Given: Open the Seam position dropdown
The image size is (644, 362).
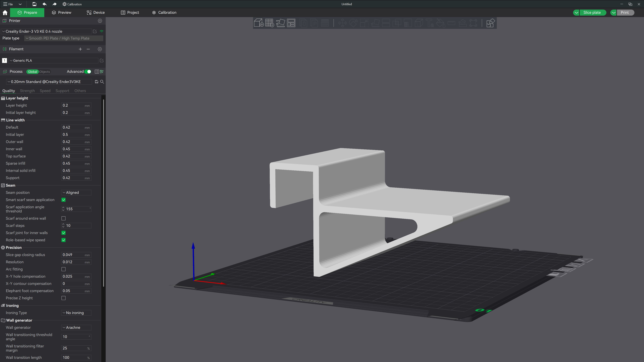Looking at the screenshot, I should [76, 193].
